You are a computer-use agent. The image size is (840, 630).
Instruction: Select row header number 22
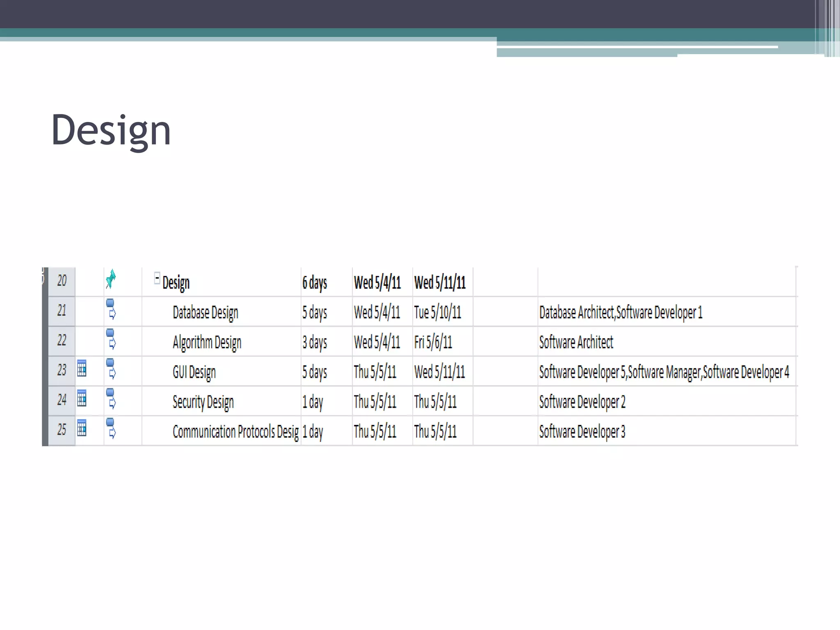click(62, 340)
